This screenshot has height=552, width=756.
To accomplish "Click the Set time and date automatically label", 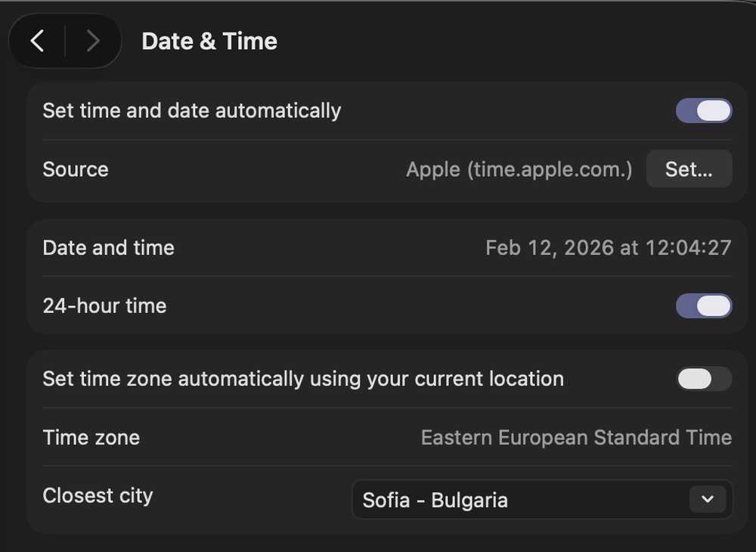I will click(192, 111).
